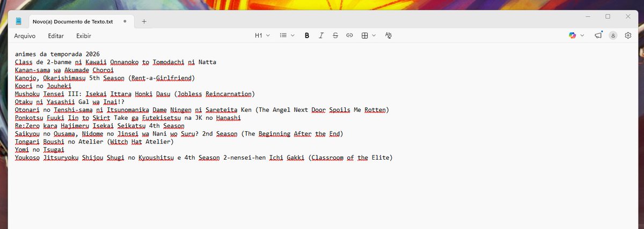
Task: Click the 'Re:Zero kara Hajimeru' line
Action: tap(100, 126)
